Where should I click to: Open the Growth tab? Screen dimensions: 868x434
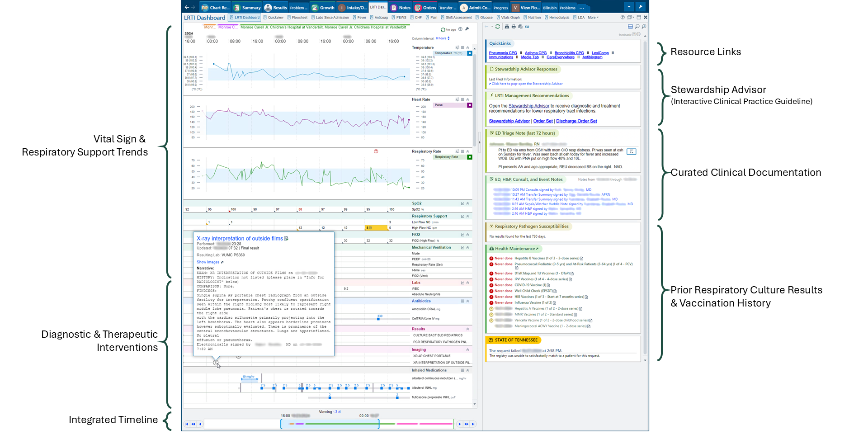(x=323, y=8)
